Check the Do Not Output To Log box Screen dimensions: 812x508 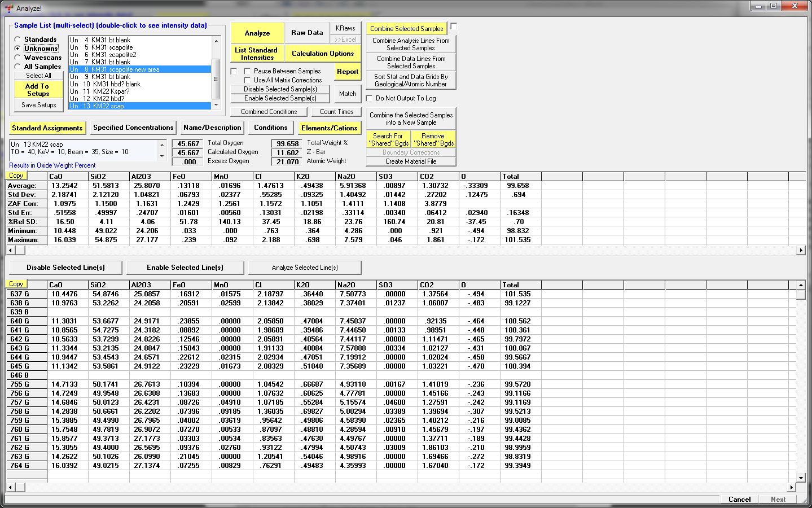(x=370, y=98)
